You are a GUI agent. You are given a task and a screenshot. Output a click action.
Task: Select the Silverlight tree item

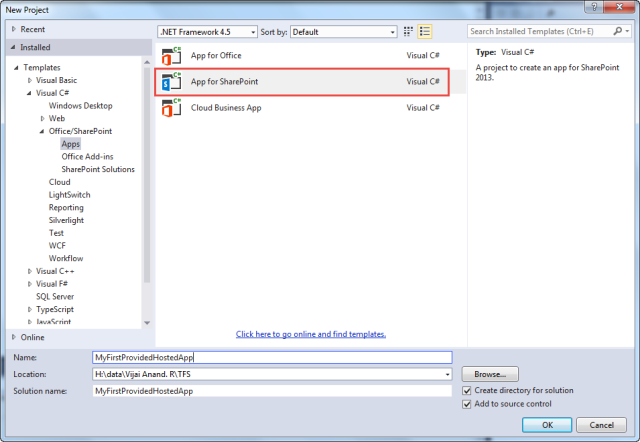[x=66, y=220]
